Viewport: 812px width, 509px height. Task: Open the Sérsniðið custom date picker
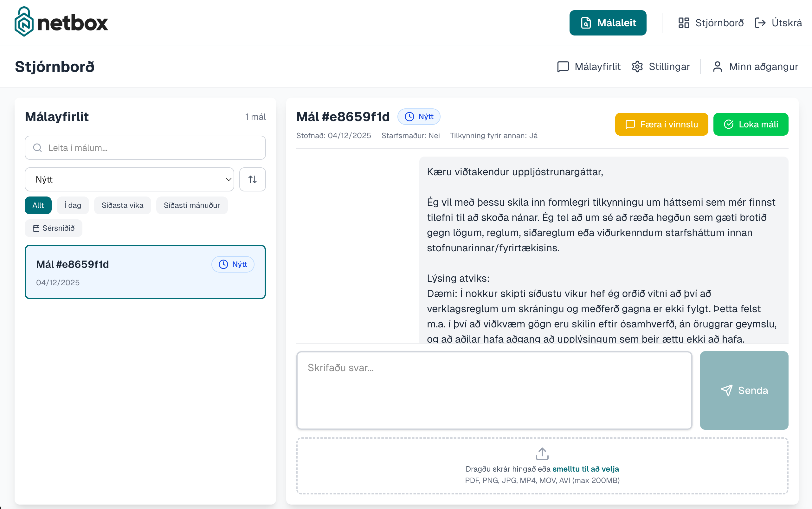point(54,228)
